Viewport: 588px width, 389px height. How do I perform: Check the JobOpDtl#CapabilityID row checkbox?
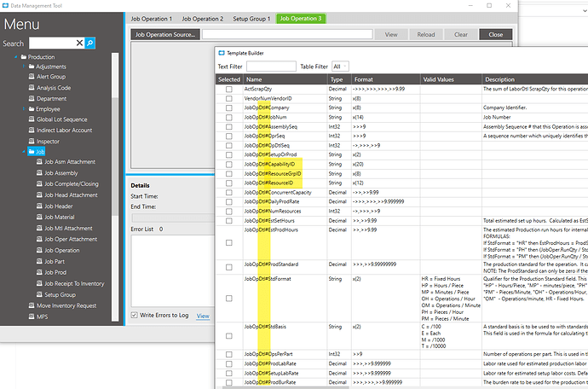(228, 165)
